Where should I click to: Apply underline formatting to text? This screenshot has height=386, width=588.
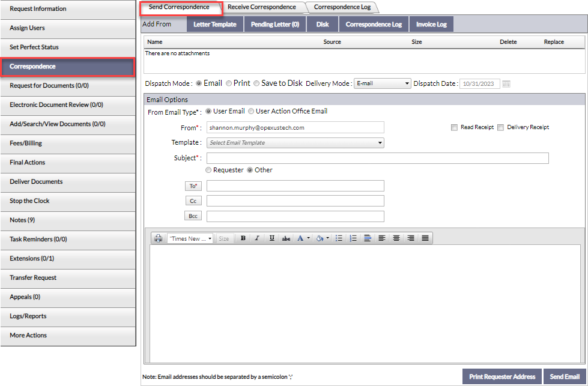point(271,238)
